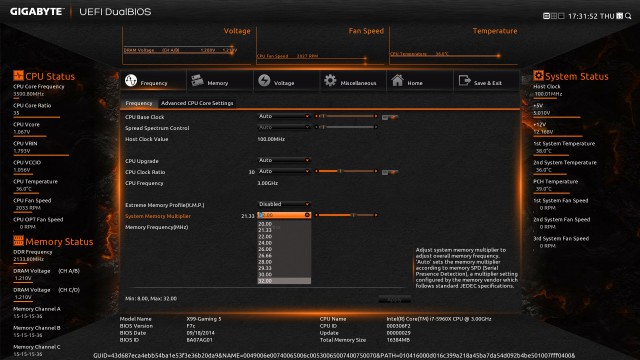Choose 21.33 from the memory multiplier list

284,230
